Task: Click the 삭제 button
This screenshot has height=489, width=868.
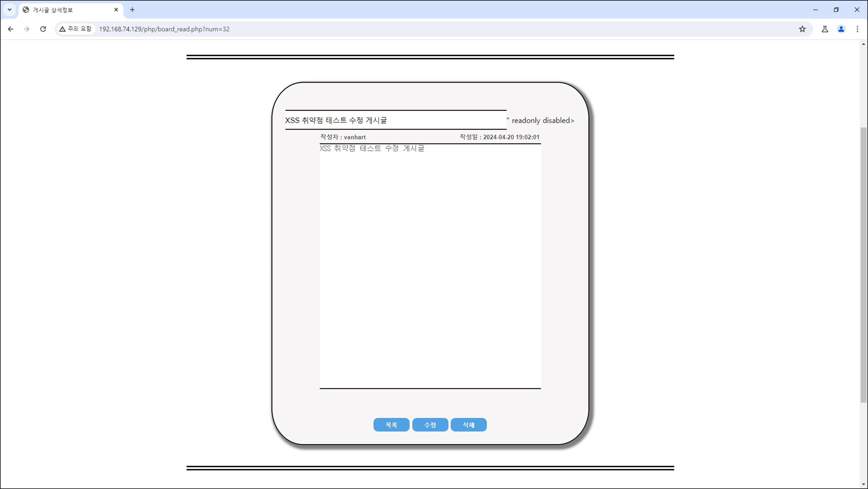Action: click(469, 425)
